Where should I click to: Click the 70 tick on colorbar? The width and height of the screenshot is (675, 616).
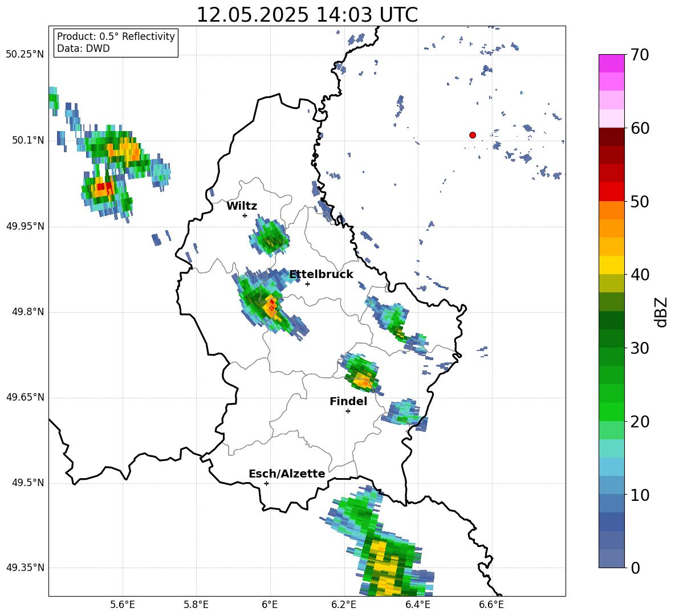(x=639, y=55)
